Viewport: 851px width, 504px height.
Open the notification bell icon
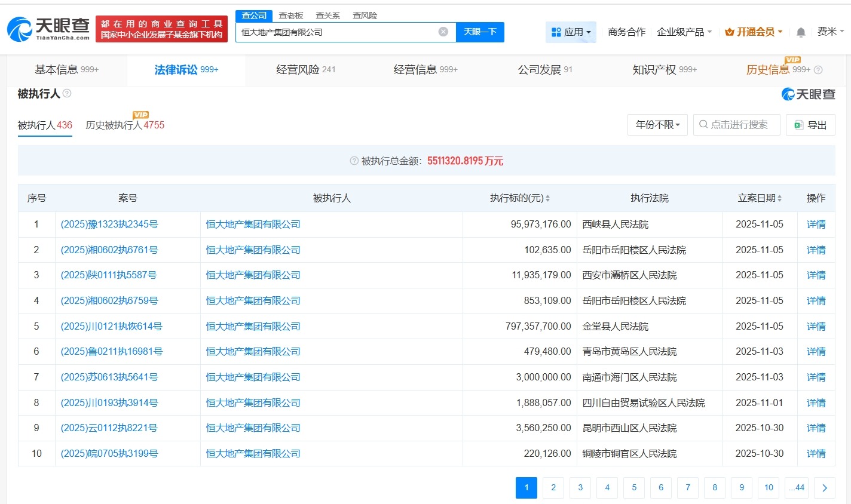800,32
